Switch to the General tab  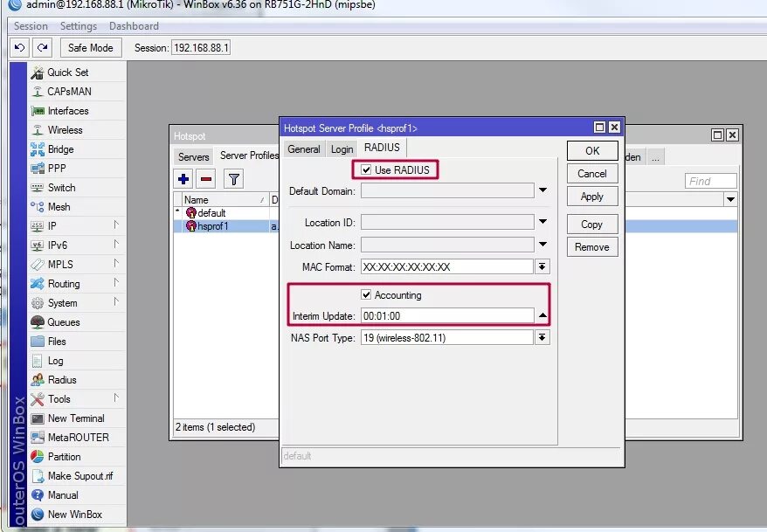click(x=304, y=149)
